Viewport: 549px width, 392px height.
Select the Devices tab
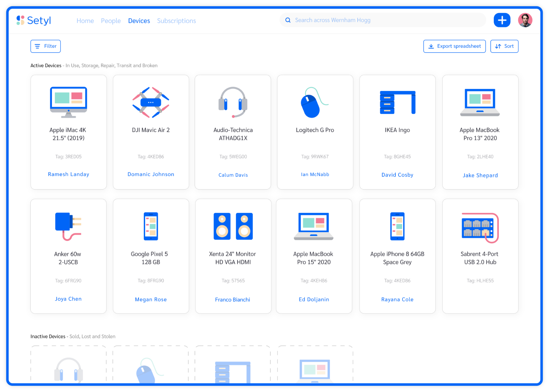point(139,21)
